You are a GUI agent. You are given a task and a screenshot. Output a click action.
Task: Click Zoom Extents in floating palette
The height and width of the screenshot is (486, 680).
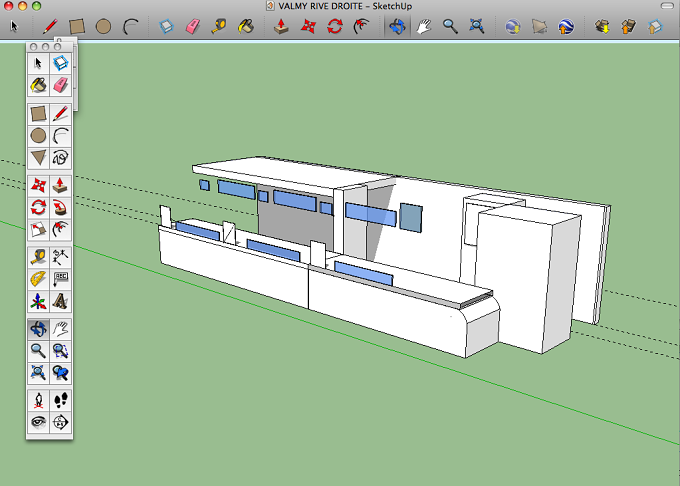coord(38,372)
